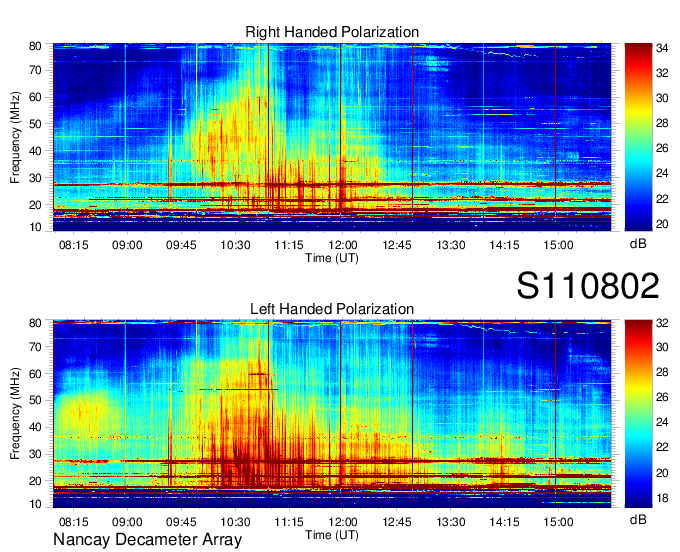The height and width of the screenshot is (552, 680).
Task: Click the 28 value on the upper color bar
Action: click(x=662, y=123)
